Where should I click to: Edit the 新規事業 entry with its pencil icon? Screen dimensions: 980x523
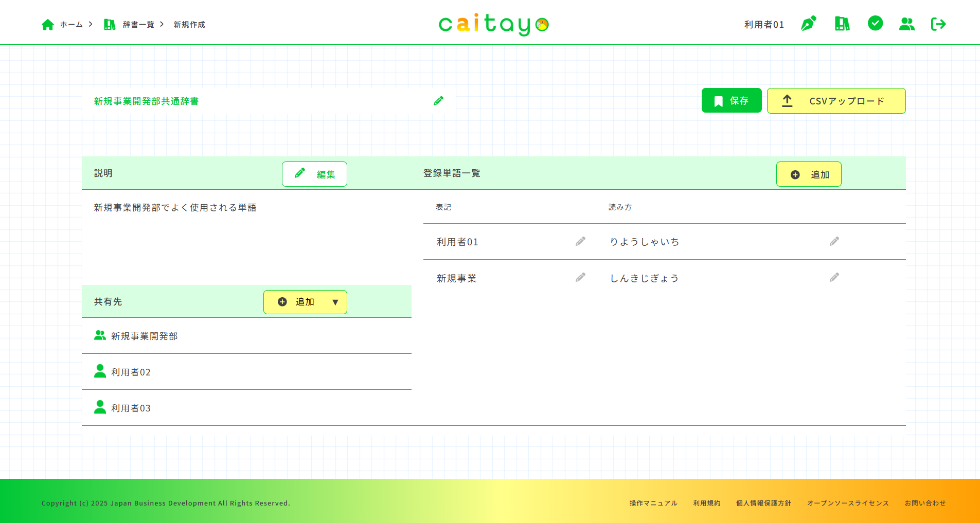(x=580, y=277)
